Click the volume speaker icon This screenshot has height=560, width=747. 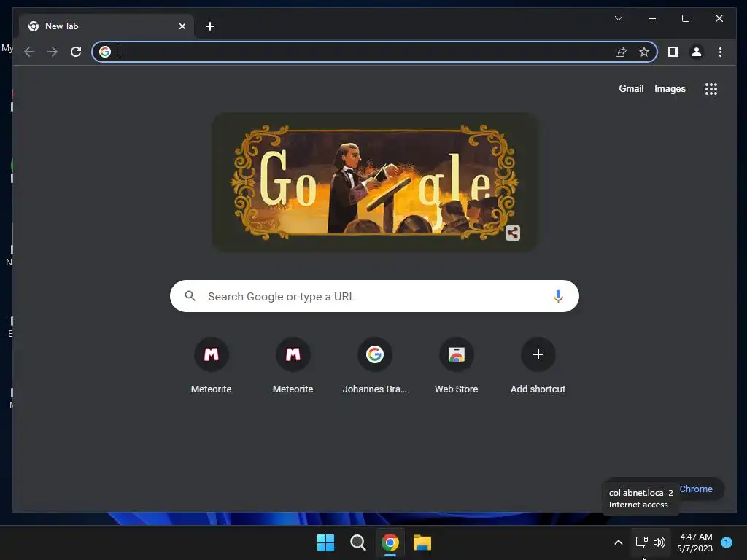pyautogui.click(x=659, y=542)
